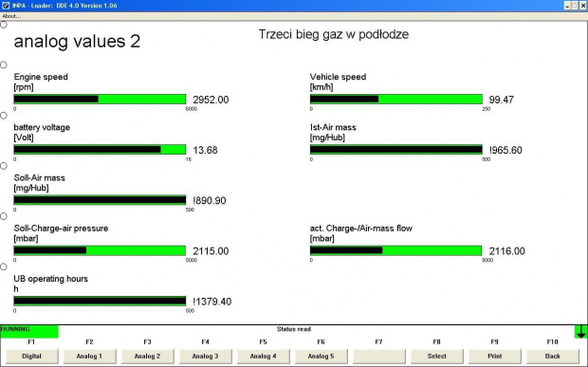The width and height of the screenshot is (588, 367).
Task: Select the radio circle beside UB operating hours
Action: tap(4, 266)
